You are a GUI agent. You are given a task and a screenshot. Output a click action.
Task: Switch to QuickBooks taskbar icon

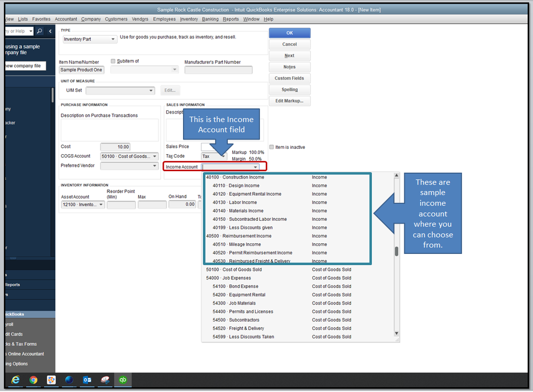click(123, 380)
